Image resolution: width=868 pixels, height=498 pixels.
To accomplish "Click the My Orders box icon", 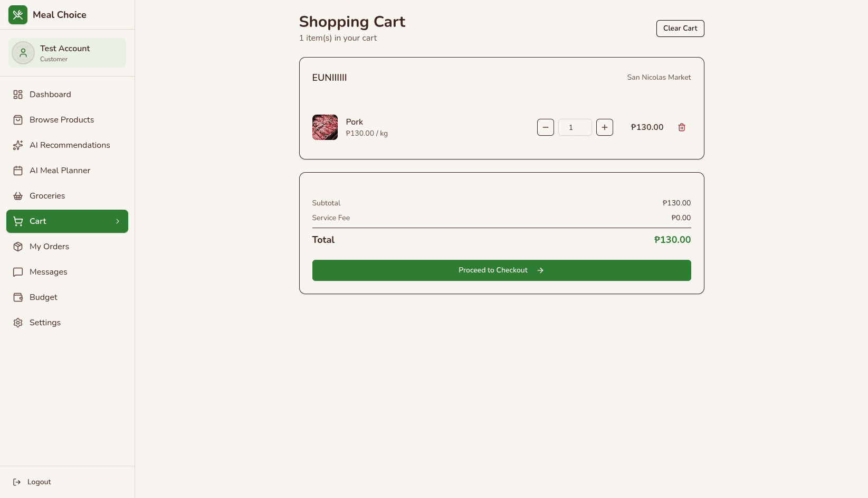I will [x=18, y=247].
